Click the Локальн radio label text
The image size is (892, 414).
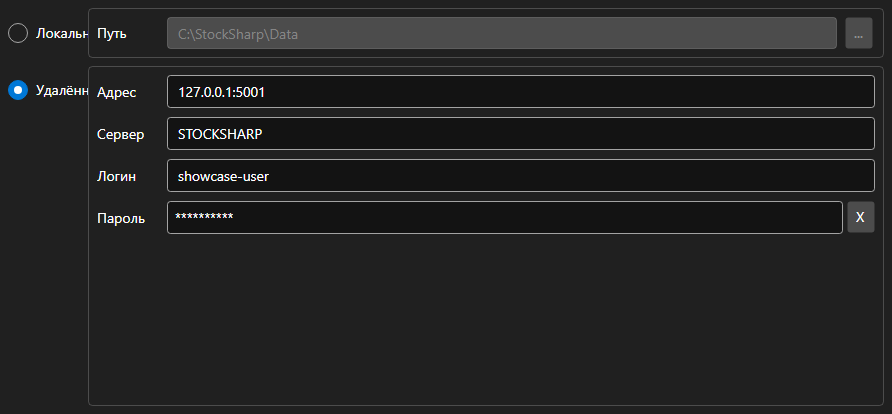(62, 33)
